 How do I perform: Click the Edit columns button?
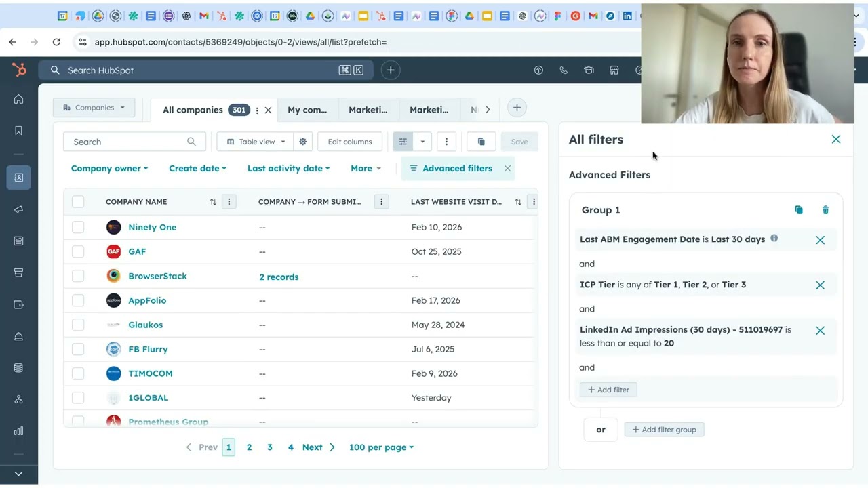click(350, 142)
